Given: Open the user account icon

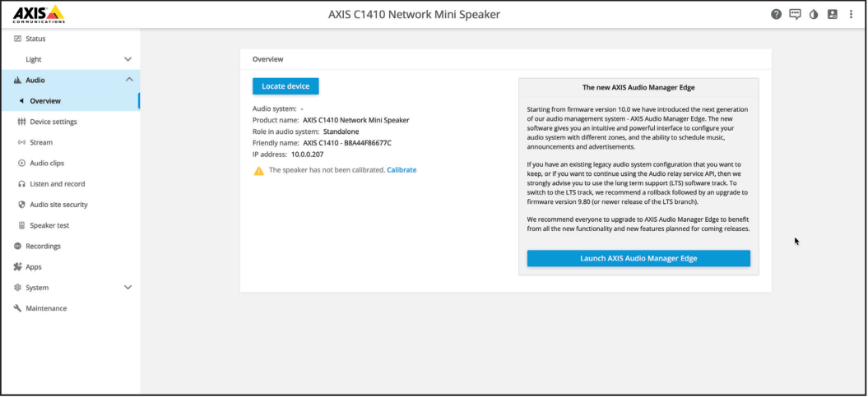Looking at the screenshot, I should pos(833,14).
